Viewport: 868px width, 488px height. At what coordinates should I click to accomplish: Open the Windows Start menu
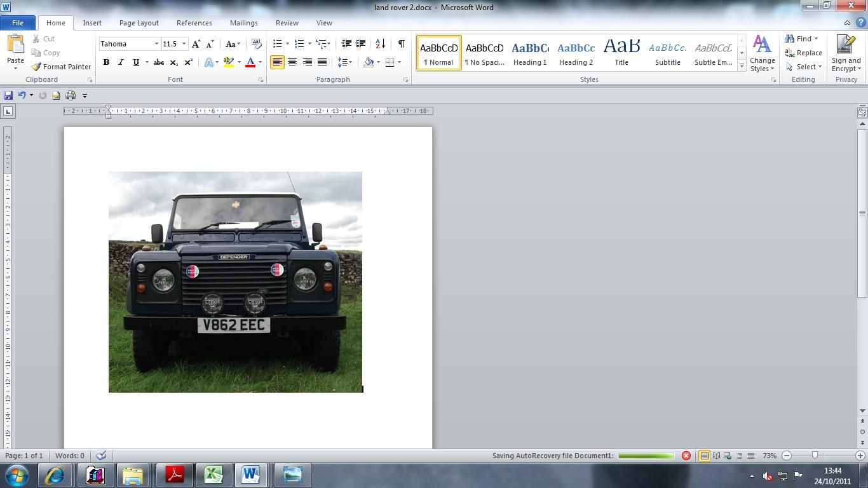click(16, 475)
